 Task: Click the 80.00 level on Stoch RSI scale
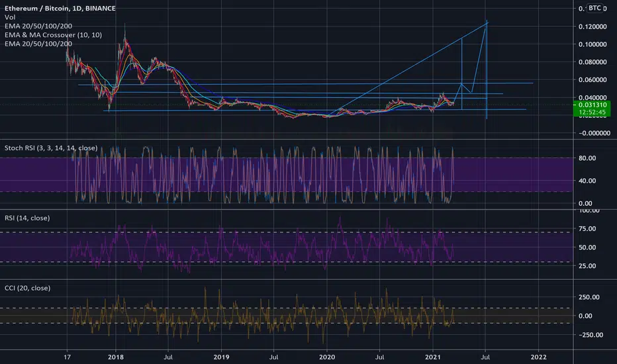587,158
